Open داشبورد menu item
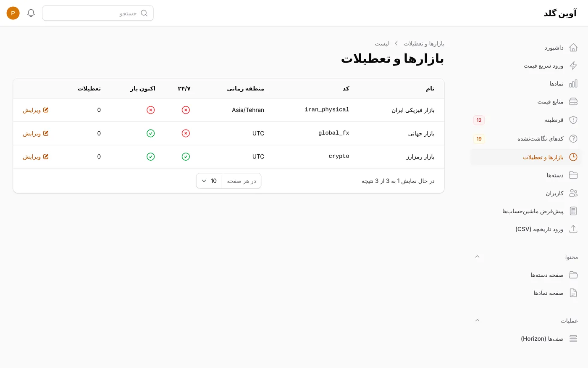 (x=526, y=48)
